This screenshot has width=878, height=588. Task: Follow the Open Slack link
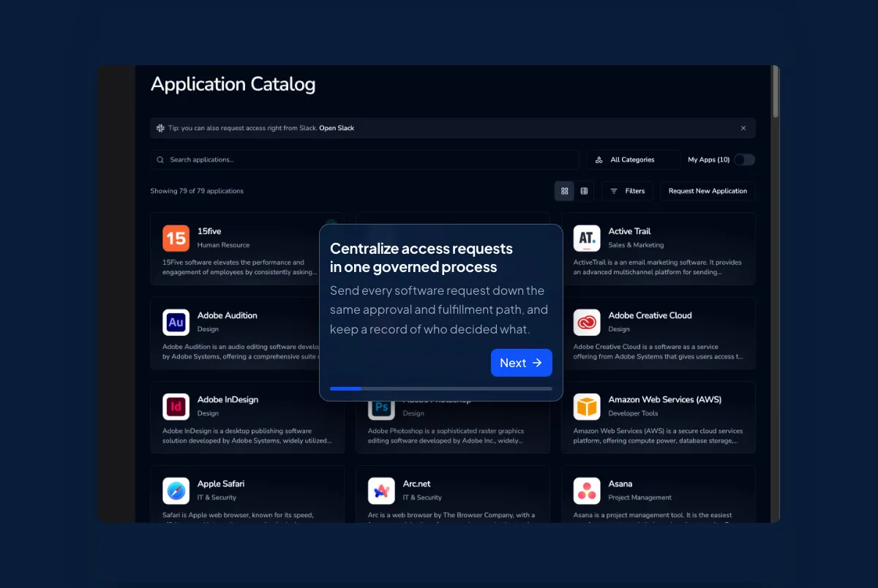point(337,128)
